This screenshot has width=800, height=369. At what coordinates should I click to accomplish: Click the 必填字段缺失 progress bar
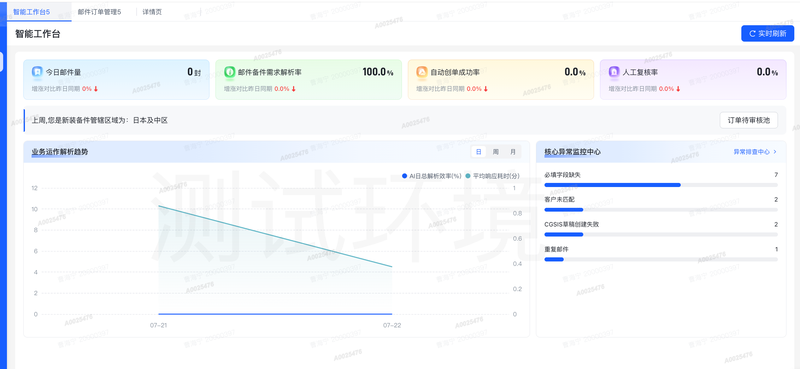tap(661, 185)
